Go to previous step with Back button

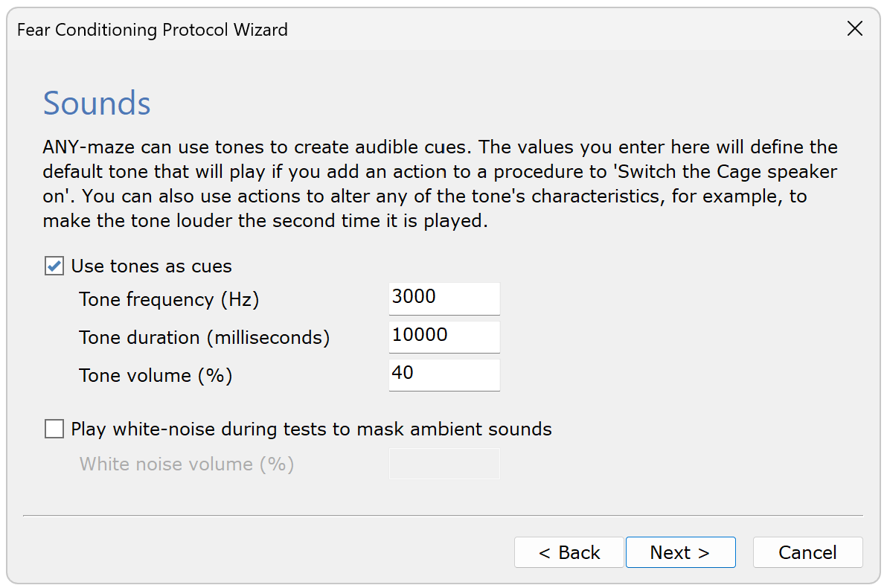pyautogui.click(x=569, y=552)
